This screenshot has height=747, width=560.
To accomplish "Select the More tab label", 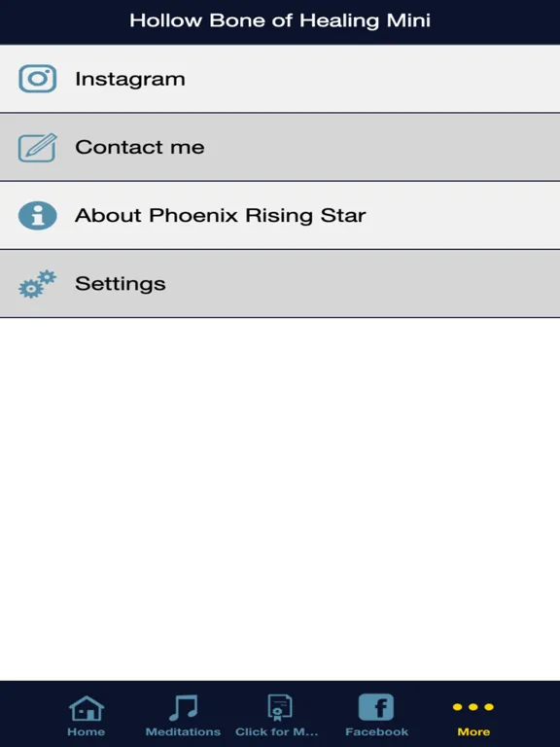I will 473,731.
